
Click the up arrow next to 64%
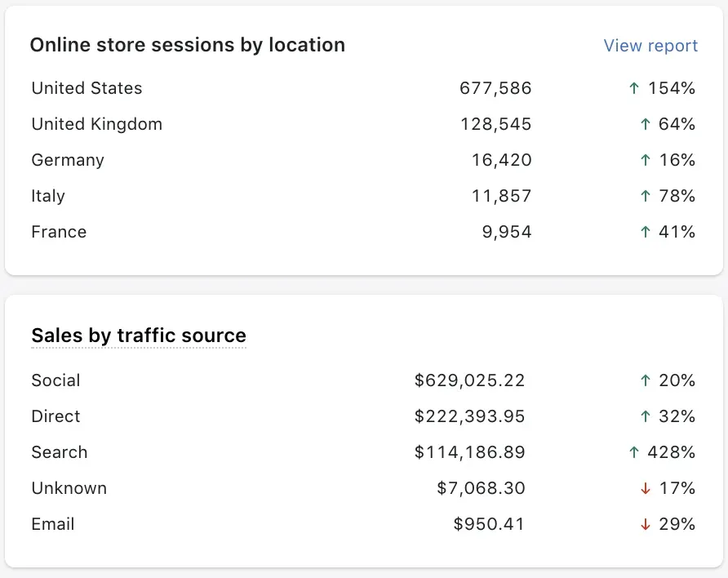[645, 124]
